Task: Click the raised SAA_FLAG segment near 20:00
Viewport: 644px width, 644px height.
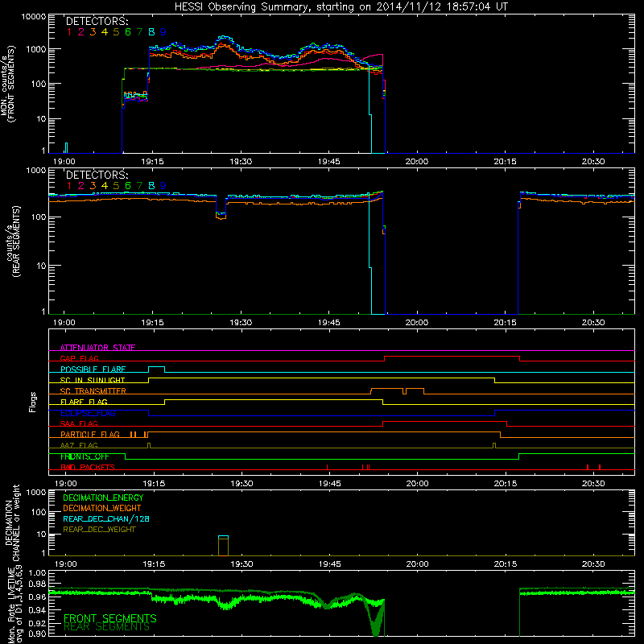Action: click(x=444, y=421)
